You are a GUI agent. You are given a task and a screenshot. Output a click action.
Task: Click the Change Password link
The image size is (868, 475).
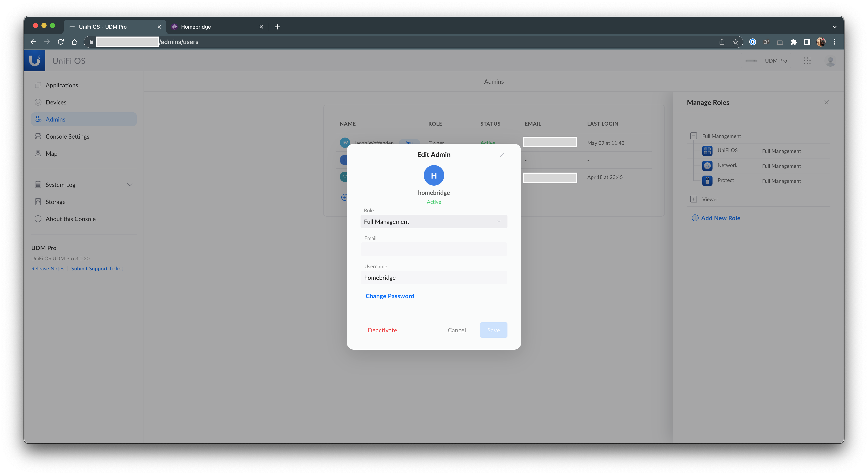[390, 296]
